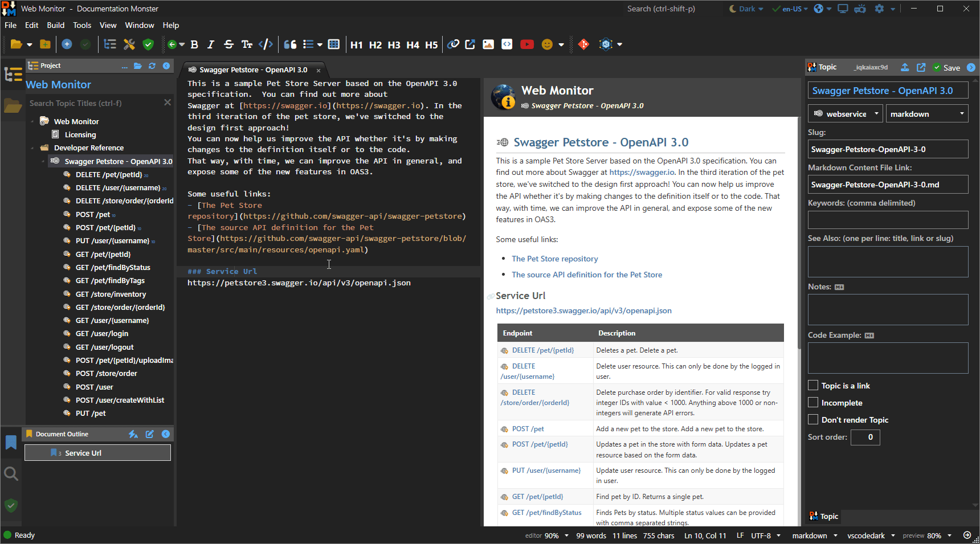The height and width of the screenshot is (544, 980).
Task: Select the Swagger Petstore - OpenAPI 3.0 editor tab
Action: pyautogui.click(x=253, y=70)
